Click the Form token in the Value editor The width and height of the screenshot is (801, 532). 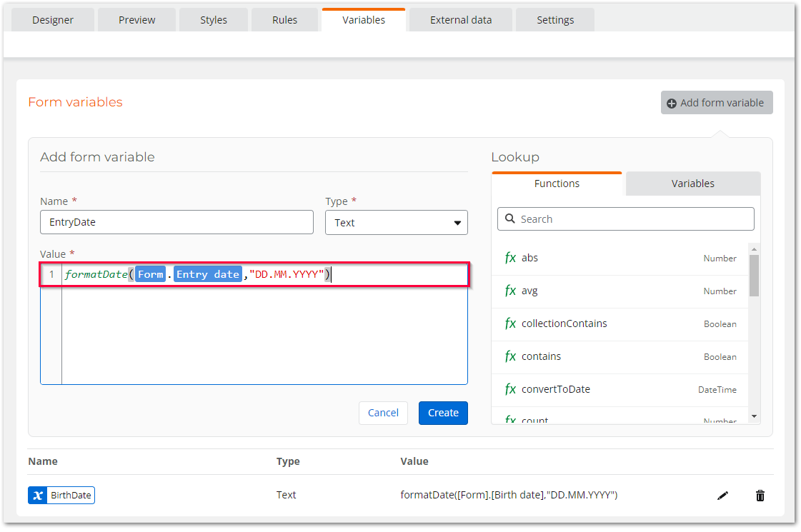(x=150, y=274)
